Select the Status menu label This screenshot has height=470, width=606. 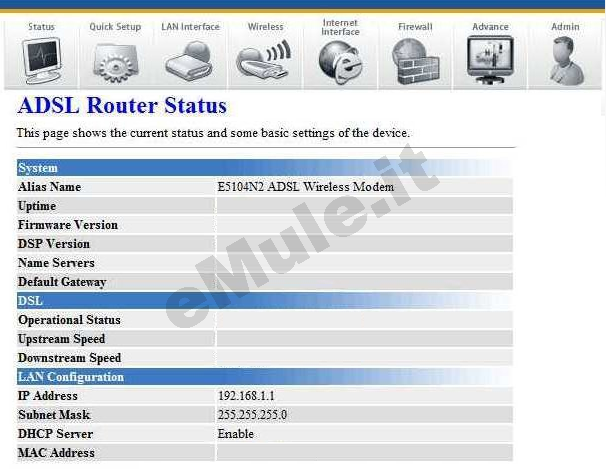[41, 27]
